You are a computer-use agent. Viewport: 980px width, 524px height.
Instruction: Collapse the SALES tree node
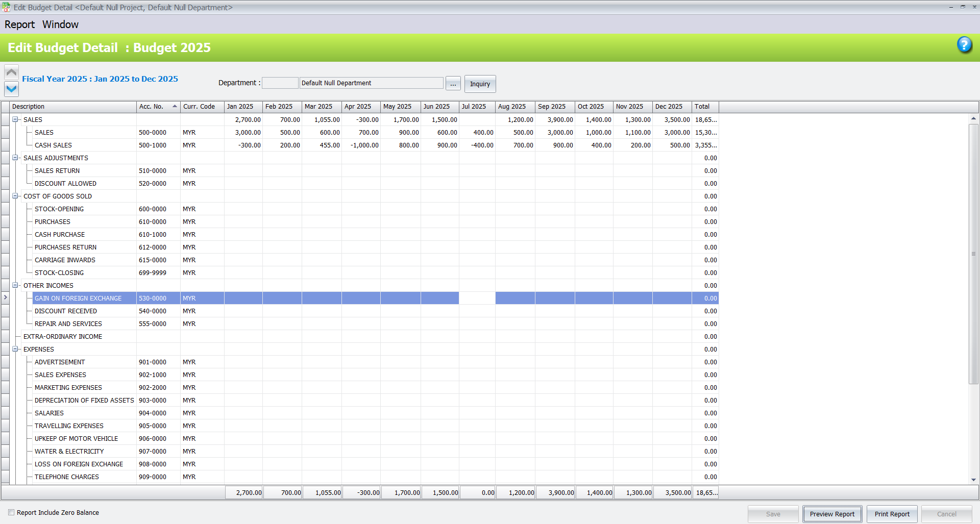point(15,119)
